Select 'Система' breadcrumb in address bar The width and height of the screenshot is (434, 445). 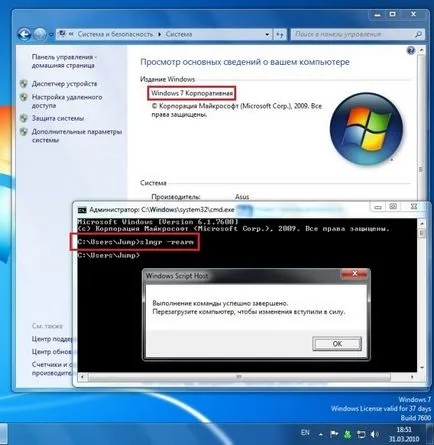click(179, 34)
